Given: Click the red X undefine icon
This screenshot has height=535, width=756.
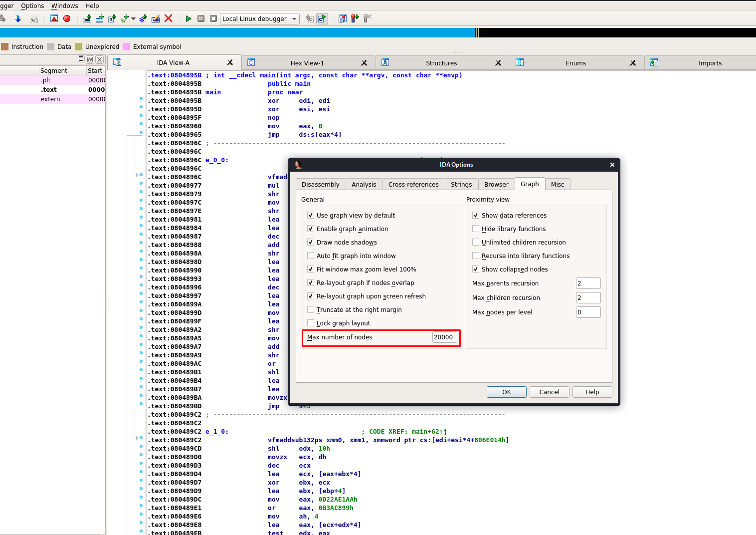Looking at the screenshot, I should 168,18.
